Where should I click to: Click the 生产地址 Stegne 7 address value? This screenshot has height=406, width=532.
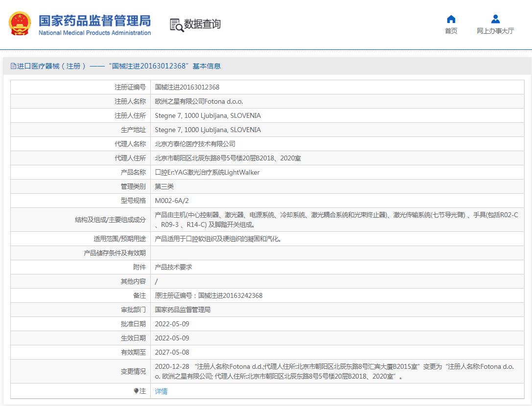[x=208, y=130]
